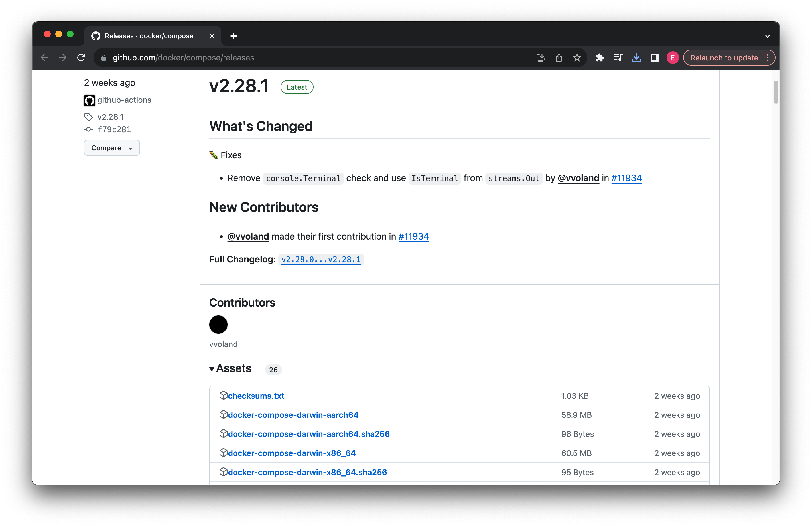Share this page using the share icon

[x=559, y=58]
